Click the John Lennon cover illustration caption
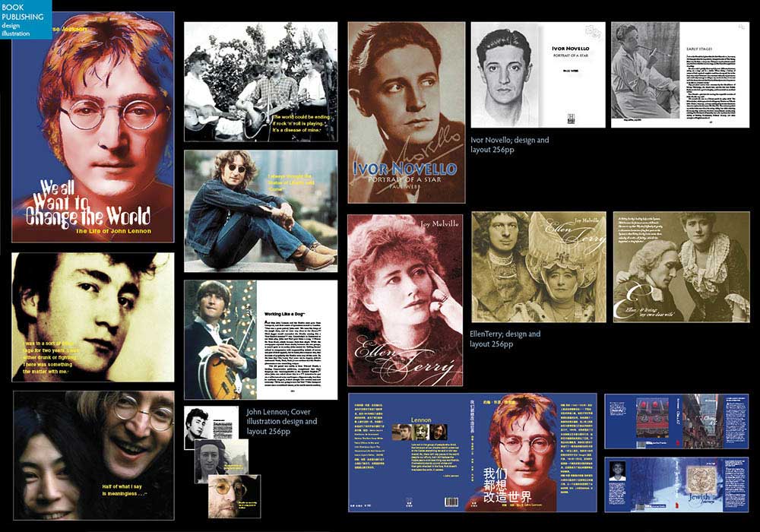 pyautogui.click(x=281, y=421)
